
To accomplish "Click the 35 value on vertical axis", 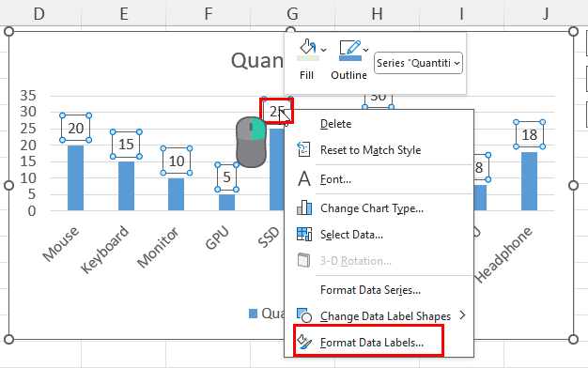I will click(x=28, y=96).
